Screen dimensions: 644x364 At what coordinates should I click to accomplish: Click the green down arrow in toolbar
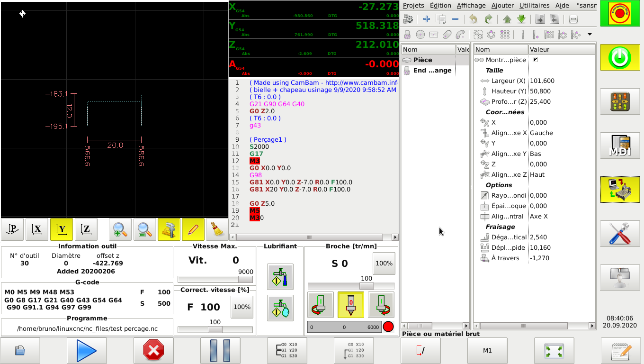(x=521, y=19)
